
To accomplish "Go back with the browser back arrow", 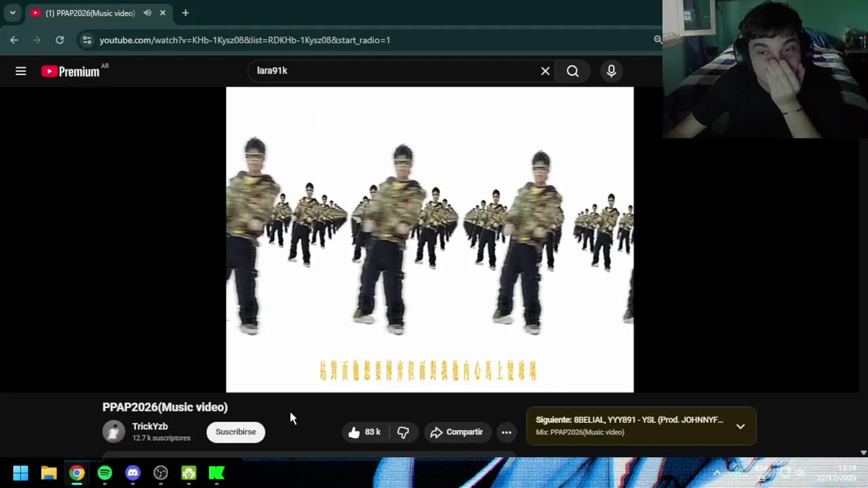I will (14, 40).
